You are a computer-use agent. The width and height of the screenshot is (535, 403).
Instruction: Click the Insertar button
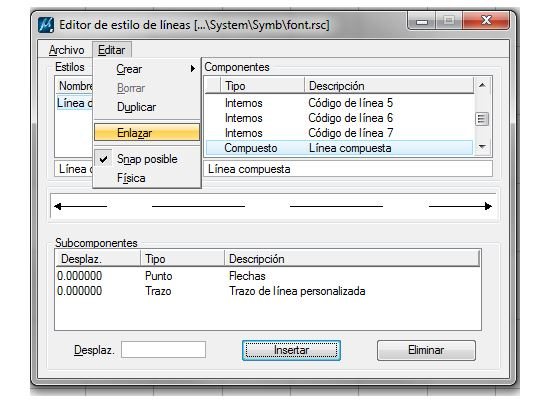291,350
